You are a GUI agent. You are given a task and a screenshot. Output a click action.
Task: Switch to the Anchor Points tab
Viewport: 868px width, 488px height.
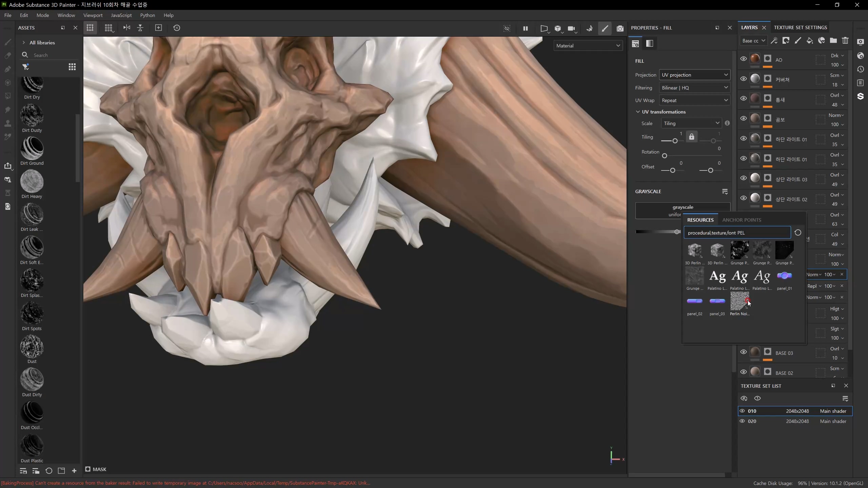click(742, 220)
